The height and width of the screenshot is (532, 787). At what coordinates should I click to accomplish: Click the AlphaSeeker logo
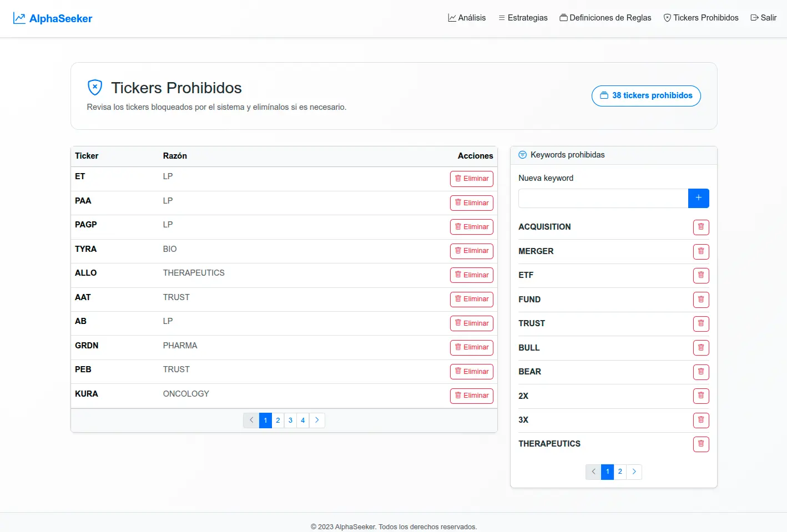pyautogui.click(x=53, y=18)
